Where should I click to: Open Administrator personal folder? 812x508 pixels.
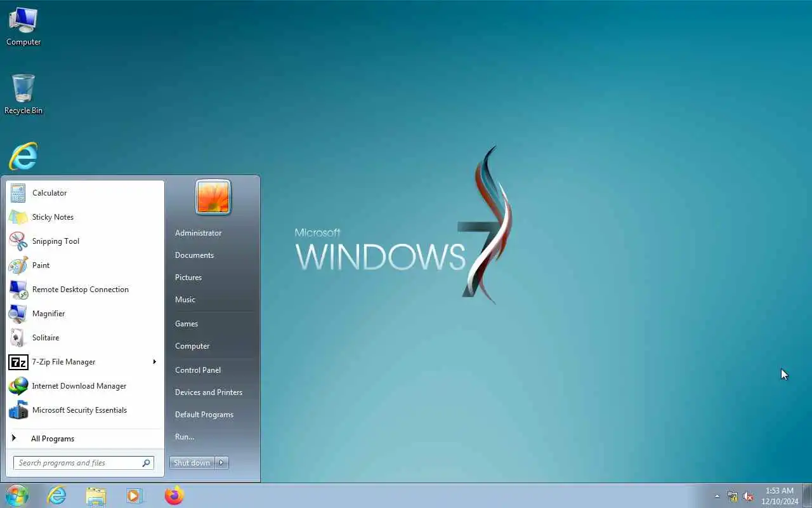pyautogui.click(x=199, y=233)
